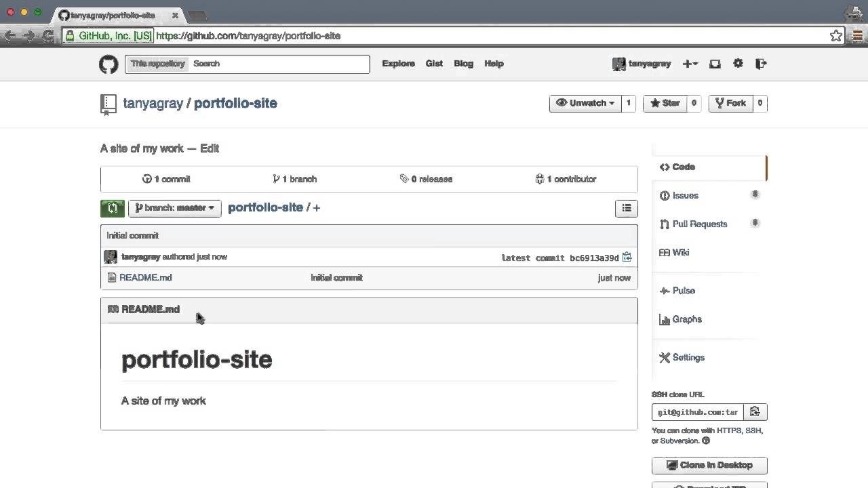Screen dimensions: 868x488
Task: Click the forks count 0
Action: pos(759,103)
